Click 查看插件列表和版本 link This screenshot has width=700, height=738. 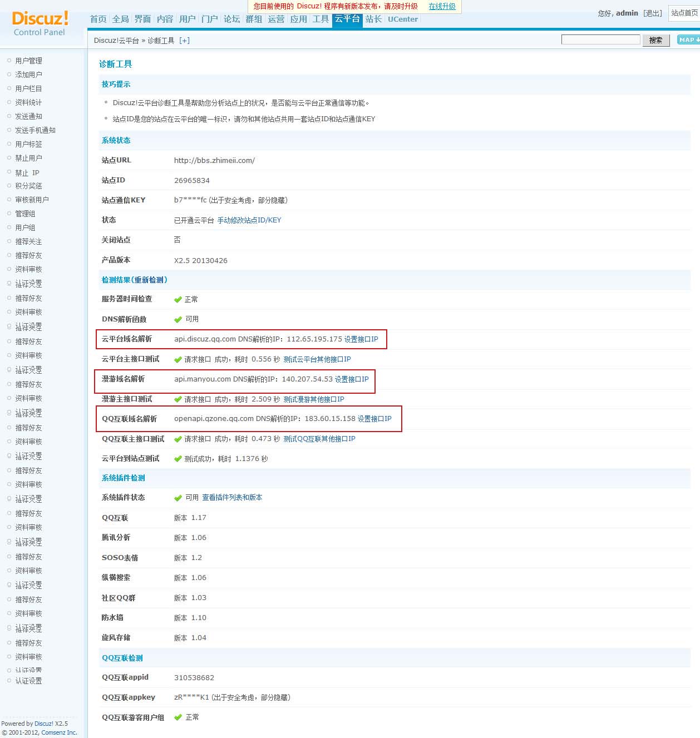coord(232,498)
